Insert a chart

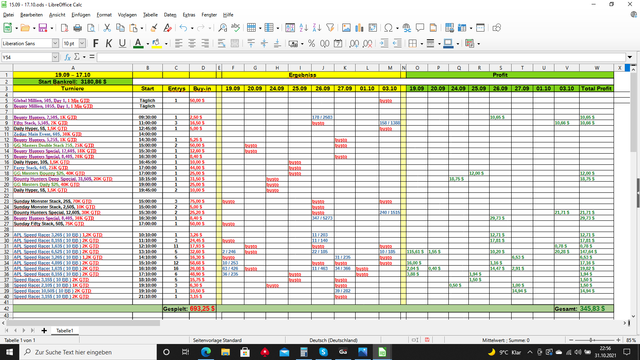pos(359,28)
